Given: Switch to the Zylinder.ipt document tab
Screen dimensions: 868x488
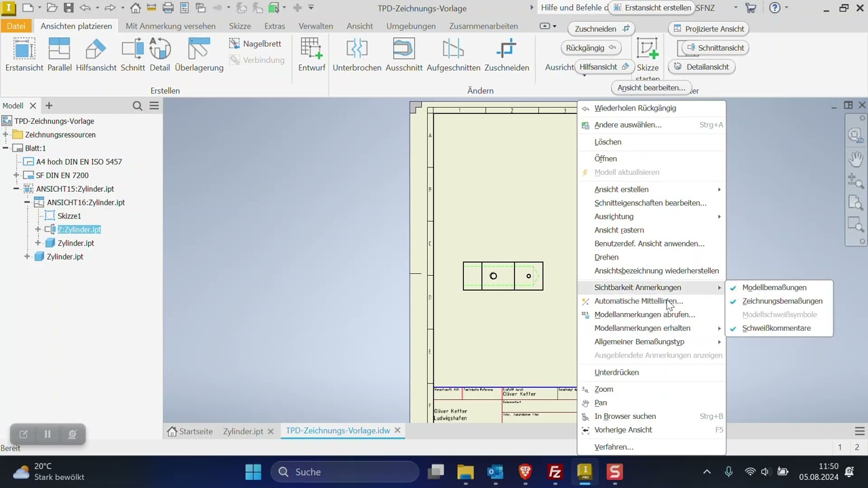Looking at the screenshot, I should 243,431.
